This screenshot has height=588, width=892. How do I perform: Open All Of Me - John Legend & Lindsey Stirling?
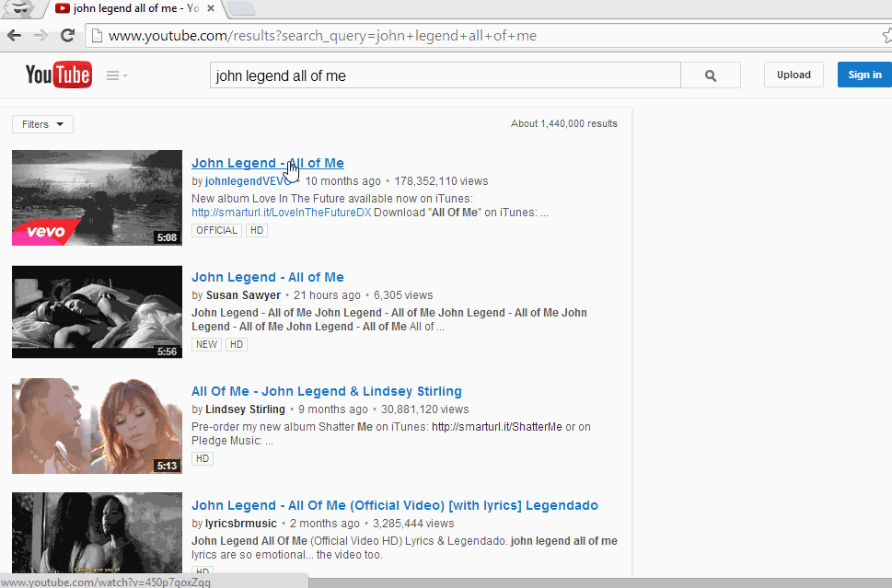point(327,391)
